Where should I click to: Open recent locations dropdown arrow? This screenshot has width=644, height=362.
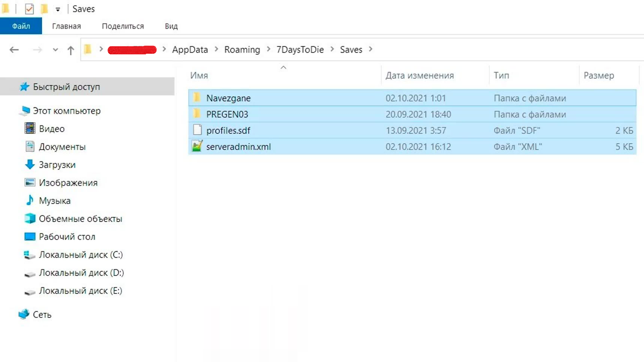point(55,50)
